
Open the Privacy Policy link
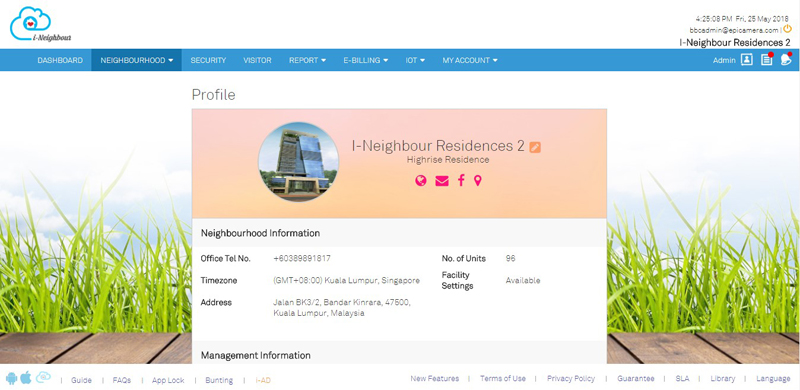click(571, 378)
